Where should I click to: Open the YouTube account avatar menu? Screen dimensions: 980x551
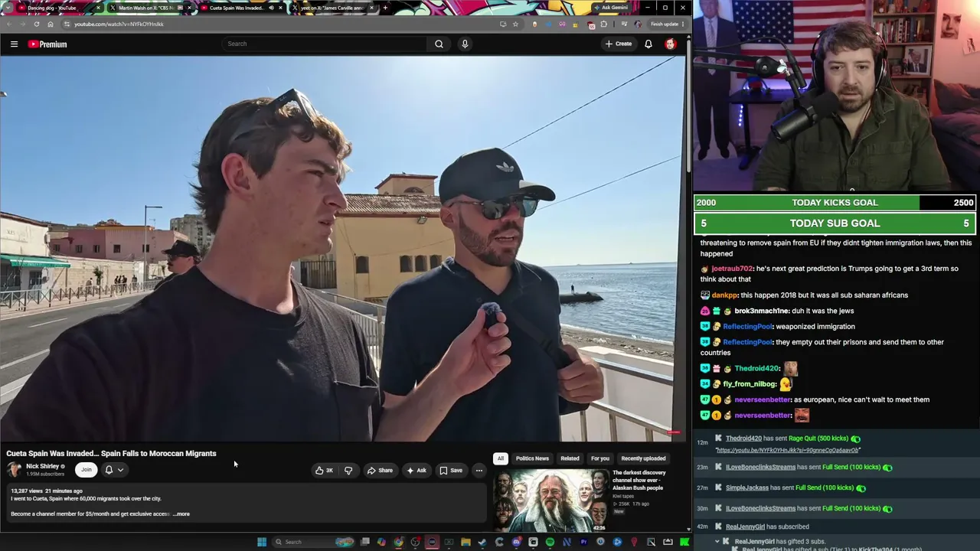[671, 44]
